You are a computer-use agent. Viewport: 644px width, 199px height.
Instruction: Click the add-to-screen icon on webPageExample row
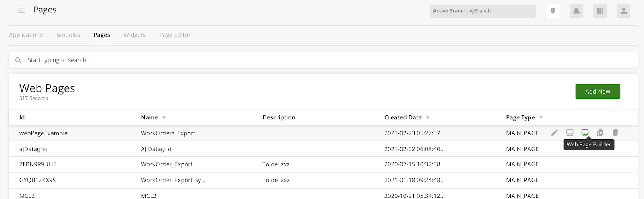point(570,133)
